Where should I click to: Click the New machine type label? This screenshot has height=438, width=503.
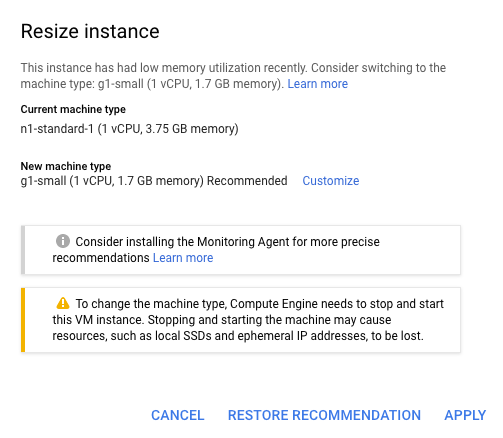(66, 166)
